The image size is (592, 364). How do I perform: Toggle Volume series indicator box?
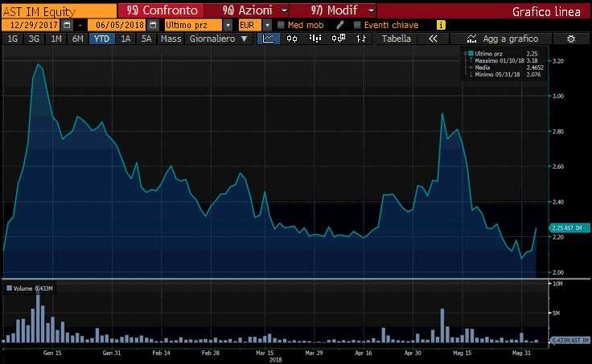(x=9, y=288)
